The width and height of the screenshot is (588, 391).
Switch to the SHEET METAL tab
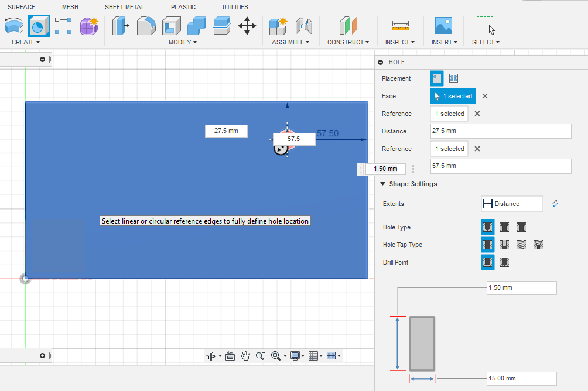click(124, 7)
